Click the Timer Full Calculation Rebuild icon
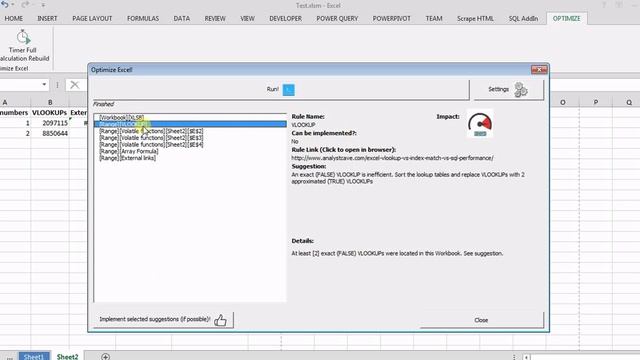This screenshot has width=640, height=360. 23,37
